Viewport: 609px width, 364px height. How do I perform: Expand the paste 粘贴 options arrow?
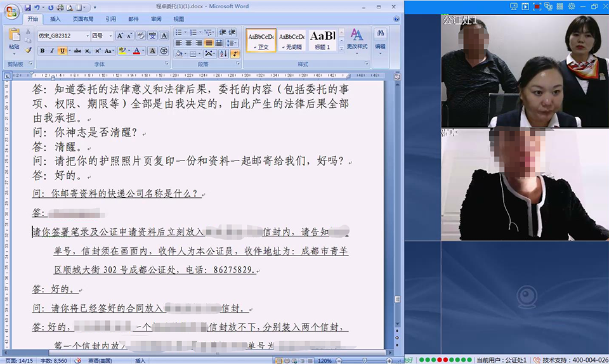14,53
